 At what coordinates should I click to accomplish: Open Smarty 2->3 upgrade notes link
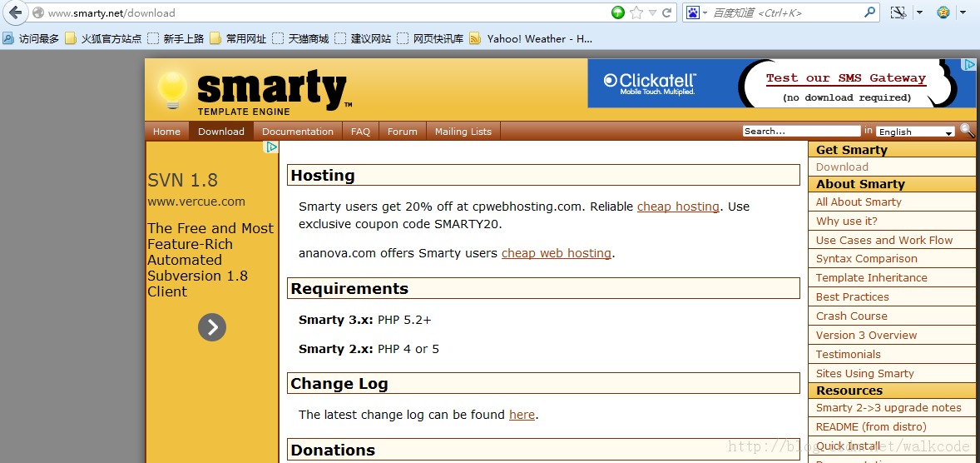888,408
